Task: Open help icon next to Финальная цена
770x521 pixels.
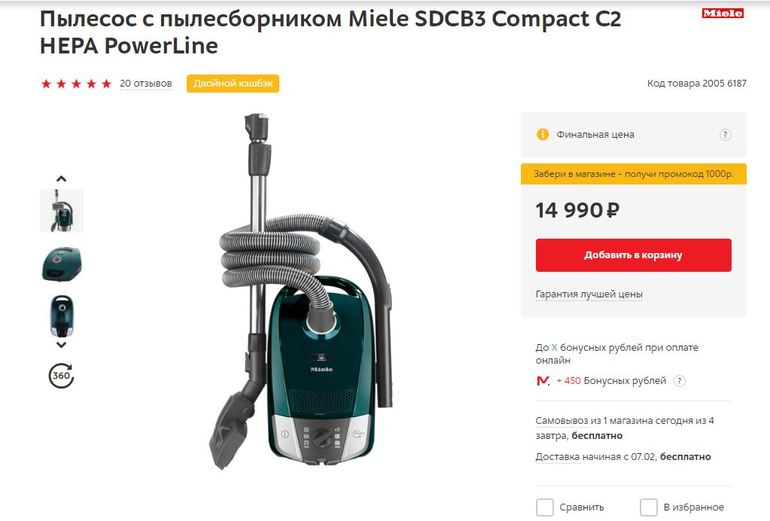Action: point(725,135)
